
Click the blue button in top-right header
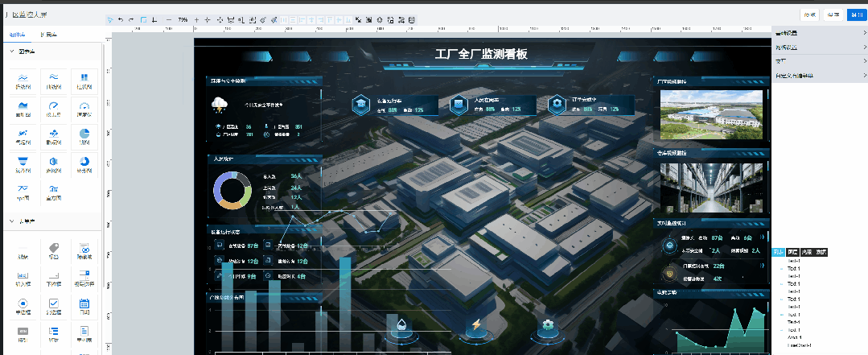tap(856, 15)
